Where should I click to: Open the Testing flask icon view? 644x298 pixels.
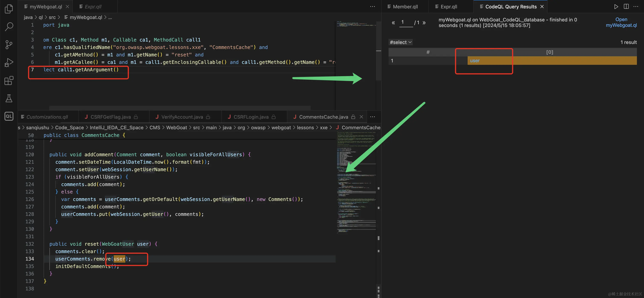click(9, 98)
